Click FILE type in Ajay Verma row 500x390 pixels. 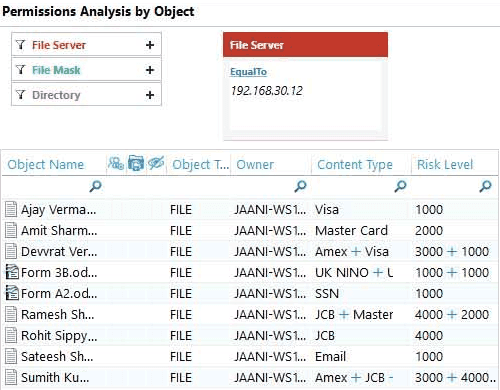coord(181,210)
